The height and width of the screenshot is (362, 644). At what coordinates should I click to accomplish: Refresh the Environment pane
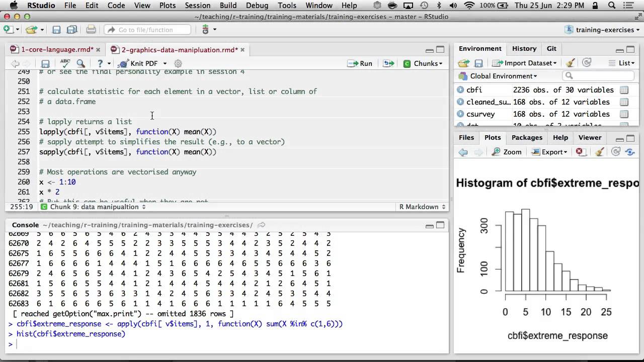click(586, 63)
